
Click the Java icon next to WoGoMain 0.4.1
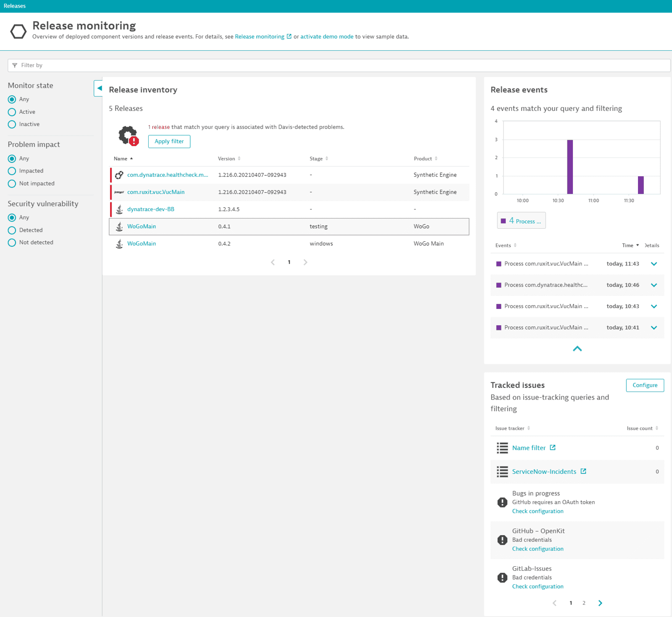(119, 226)
